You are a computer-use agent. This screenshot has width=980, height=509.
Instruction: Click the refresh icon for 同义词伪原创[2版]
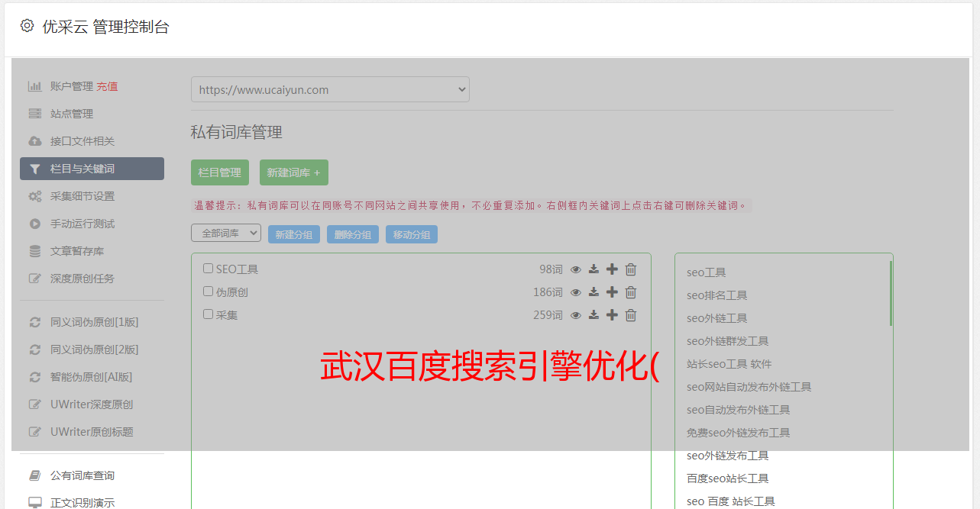coord(35,350)
